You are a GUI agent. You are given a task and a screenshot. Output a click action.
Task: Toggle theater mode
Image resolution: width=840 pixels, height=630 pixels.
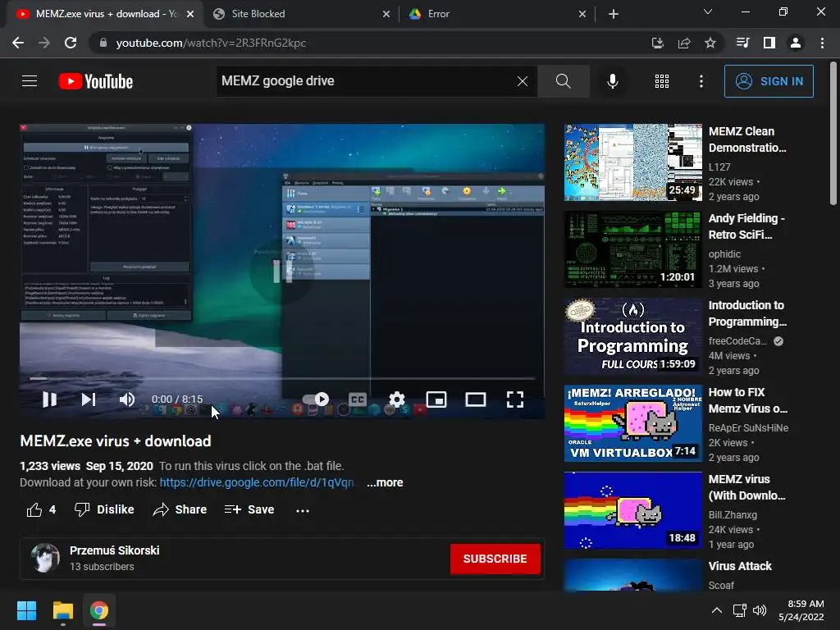pos(475,399)
